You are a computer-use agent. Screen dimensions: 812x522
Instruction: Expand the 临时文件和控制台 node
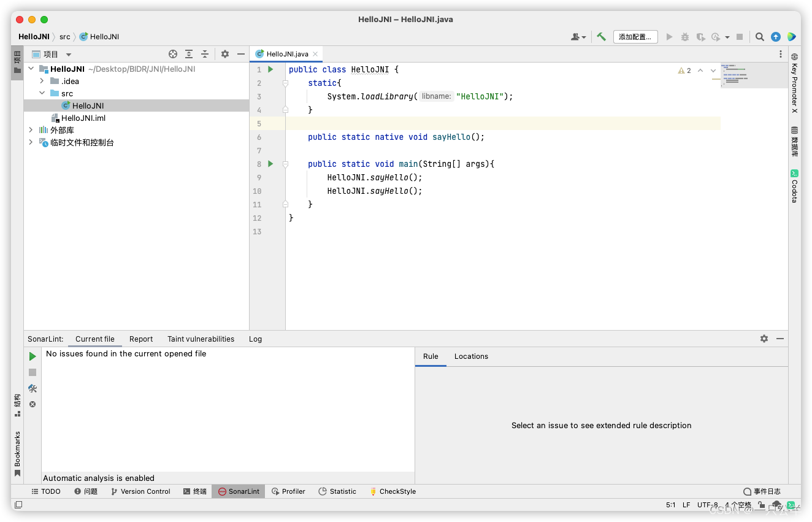coord(31,142)
